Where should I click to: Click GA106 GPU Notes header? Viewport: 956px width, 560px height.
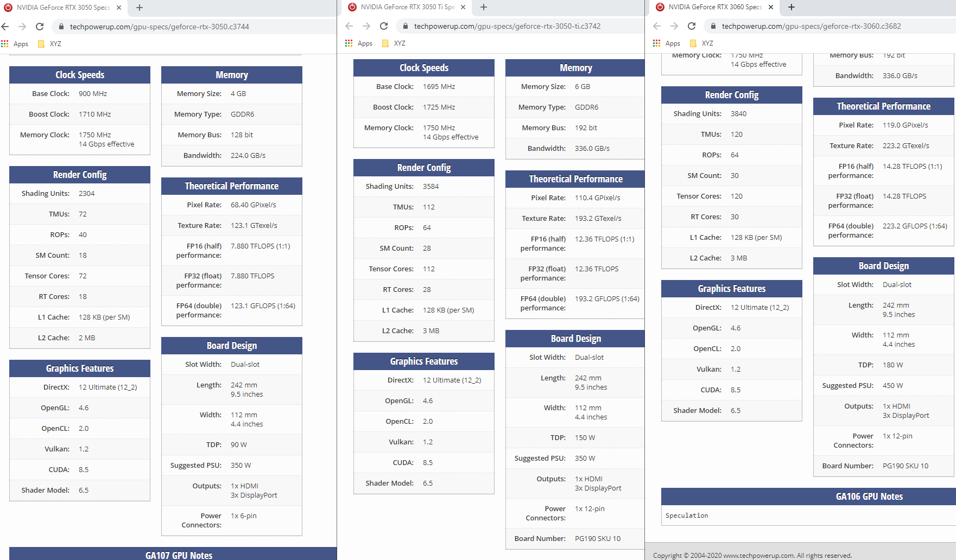tap(869, 497)
